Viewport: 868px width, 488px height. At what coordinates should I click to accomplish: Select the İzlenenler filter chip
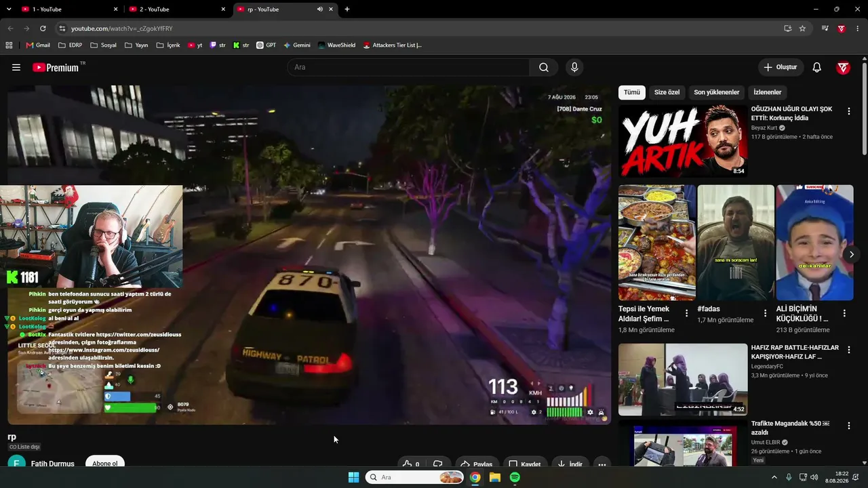click(768, 92)
